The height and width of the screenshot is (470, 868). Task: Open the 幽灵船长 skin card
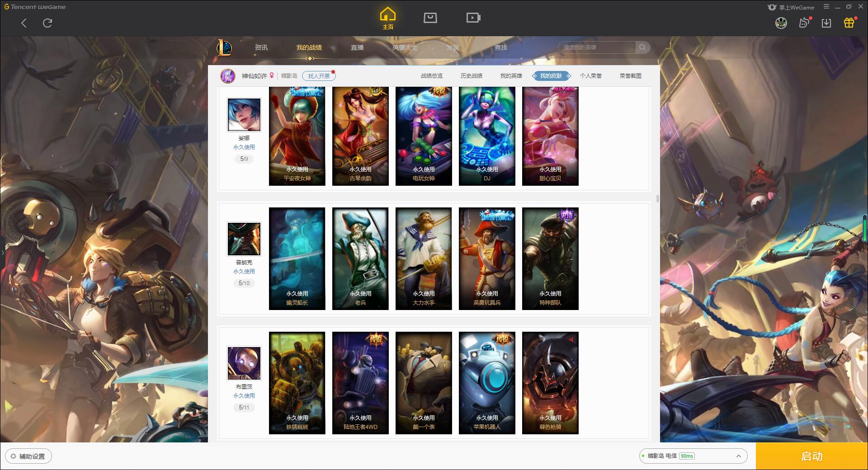pyautogui.click(x=297, y=258)
